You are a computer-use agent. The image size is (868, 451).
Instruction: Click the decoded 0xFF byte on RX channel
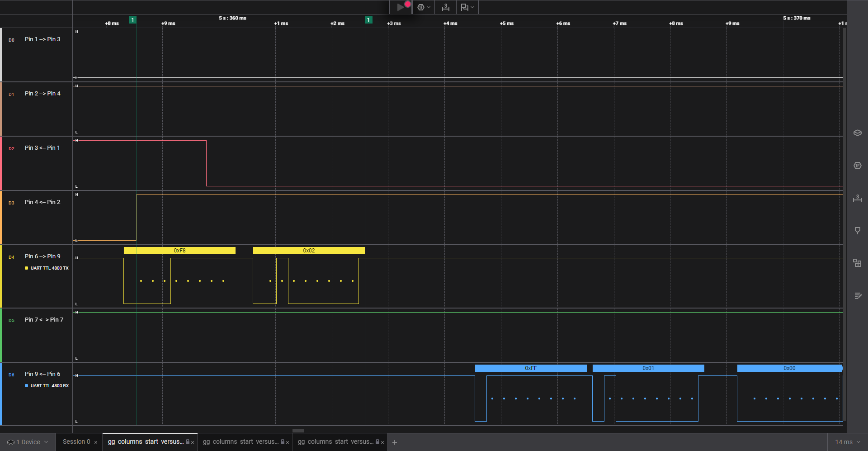coord(531,368)
